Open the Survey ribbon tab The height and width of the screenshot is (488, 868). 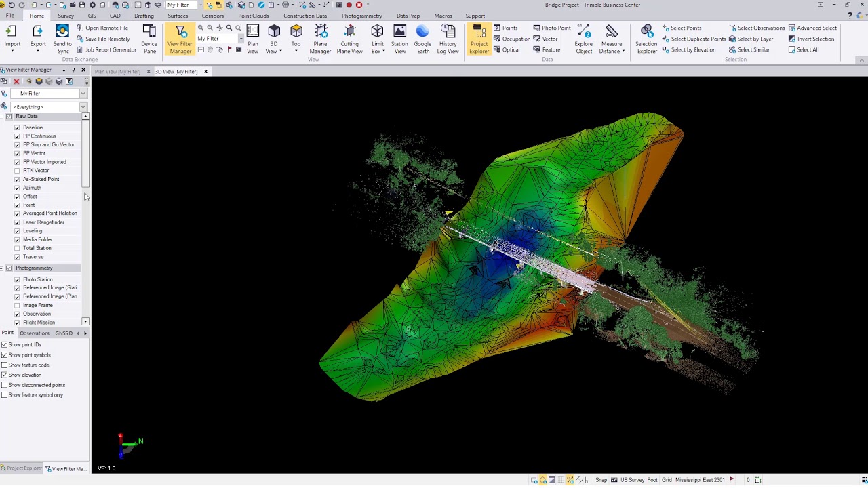(x=66, y=16)
